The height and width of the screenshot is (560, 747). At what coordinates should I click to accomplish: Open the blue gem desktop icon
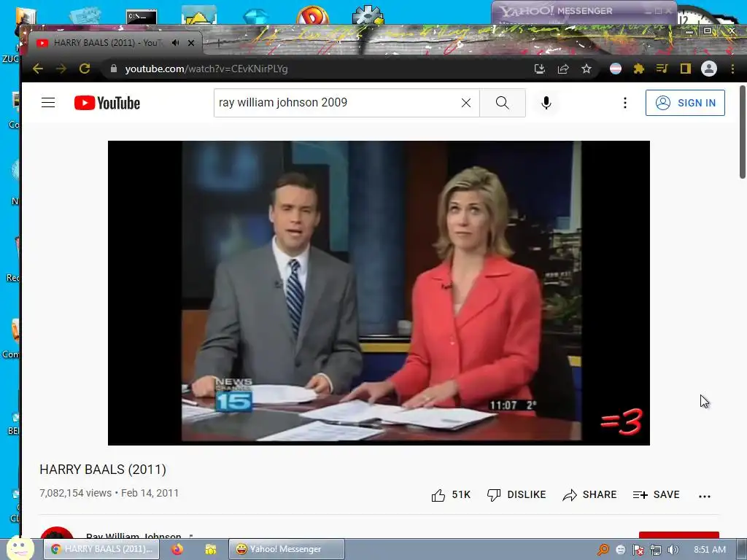(255, 15)
